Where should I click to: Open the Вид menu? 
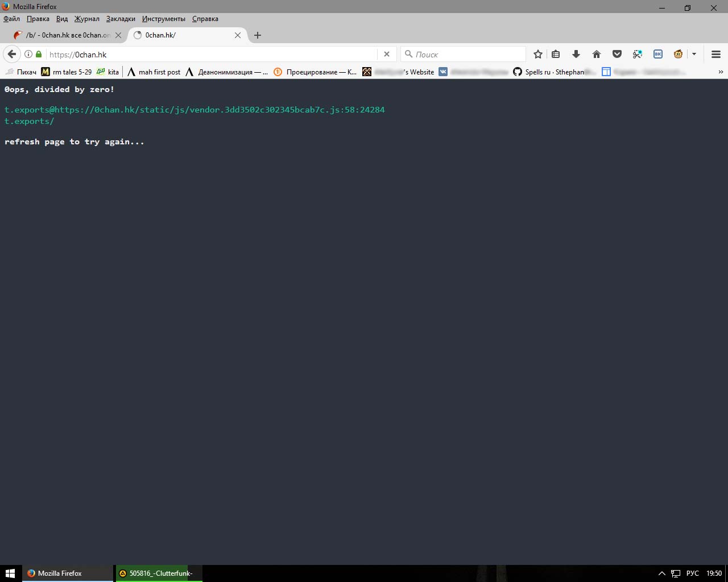click(62, 19)
